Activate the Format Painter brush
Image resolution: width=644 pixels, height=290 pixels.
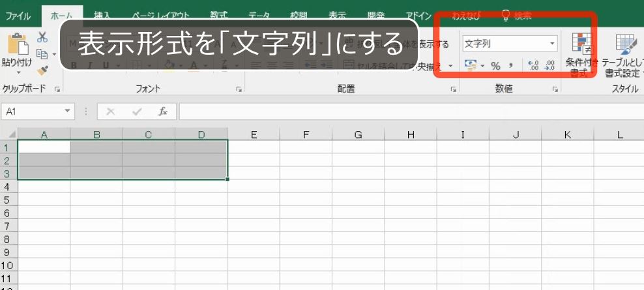point(42,70)
